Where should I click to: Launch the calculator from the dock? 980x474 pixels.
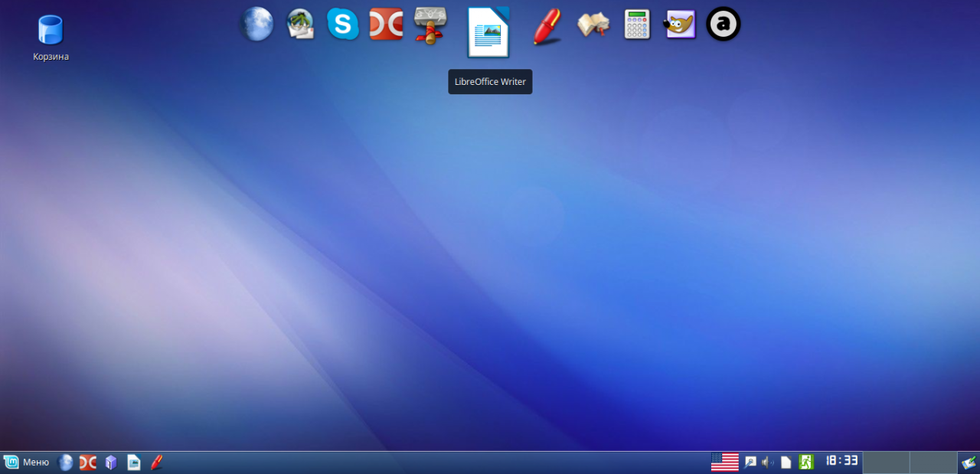point(637,25)
